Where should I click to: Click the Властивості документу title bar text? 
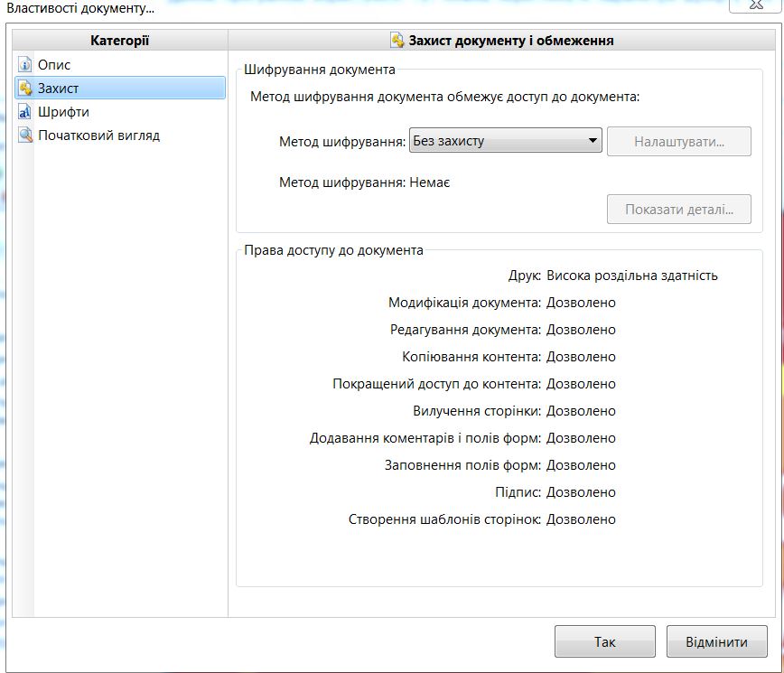[x=80, y=8]
